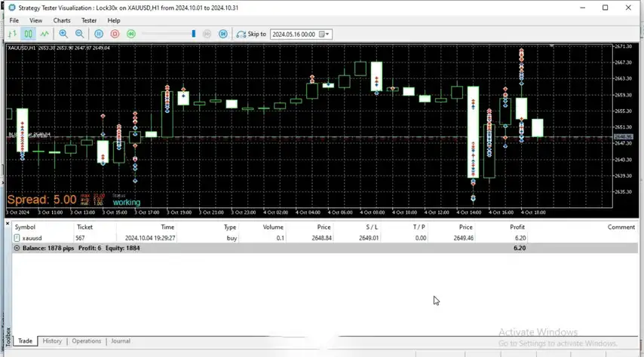Sort trades by Profit column header
Image resolution: width=644 pixels, height=357 pixels.
517,227
